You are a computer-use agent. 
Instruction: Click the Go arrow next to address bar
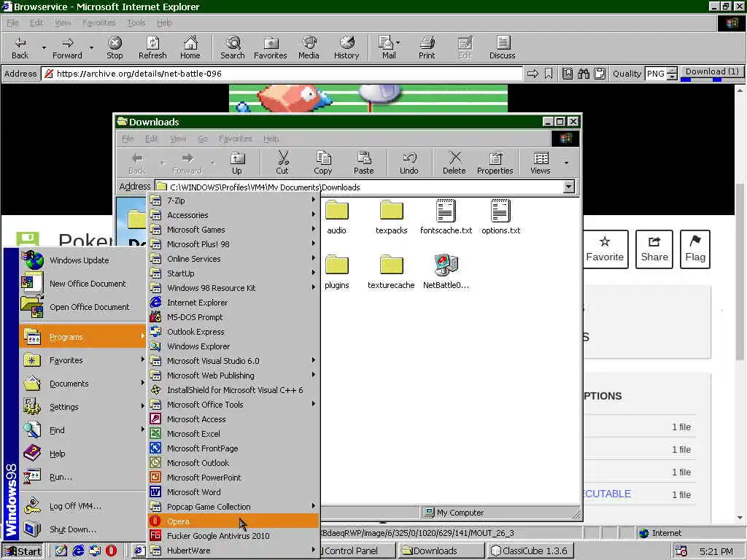(x=533, y=74)
